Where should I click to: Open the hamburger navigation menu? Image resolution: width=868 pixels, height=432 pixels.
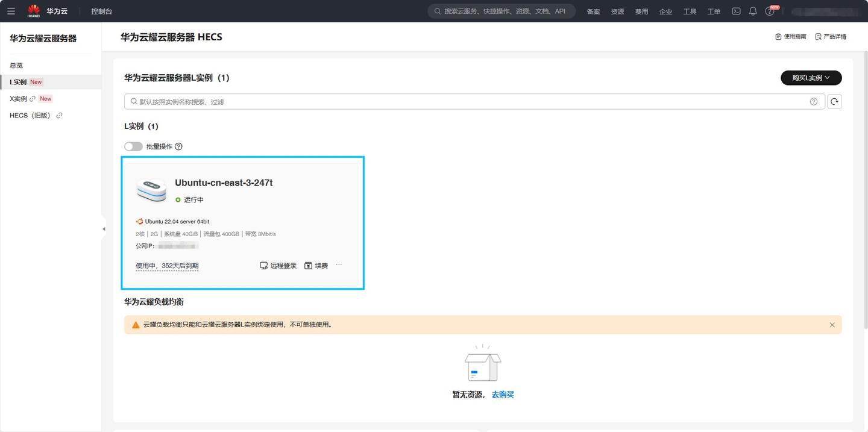click(x=11, y=11)
